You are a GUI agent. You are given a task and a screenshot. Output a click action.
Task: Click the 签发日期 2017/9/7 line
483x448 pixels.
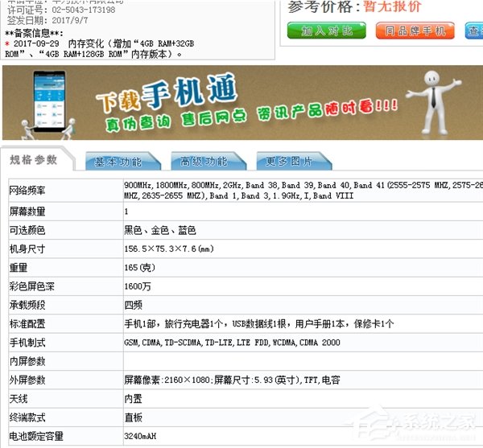(47, 20)
